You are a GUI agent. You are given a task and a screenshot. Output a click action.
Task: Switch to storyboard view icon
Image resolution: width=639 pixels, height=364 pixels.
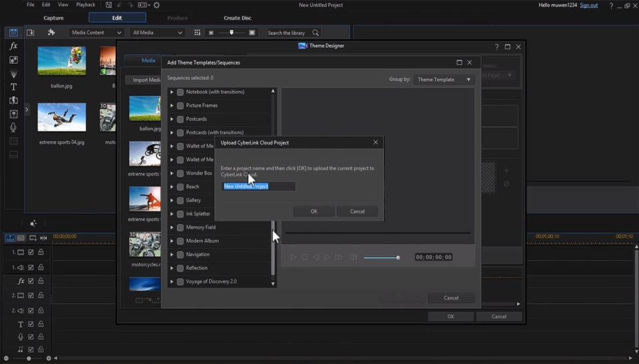(x=21, y=238)
